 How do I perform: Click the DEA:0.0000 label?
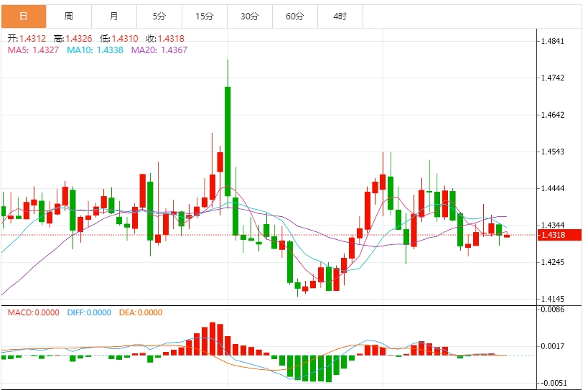pos(141,312)
